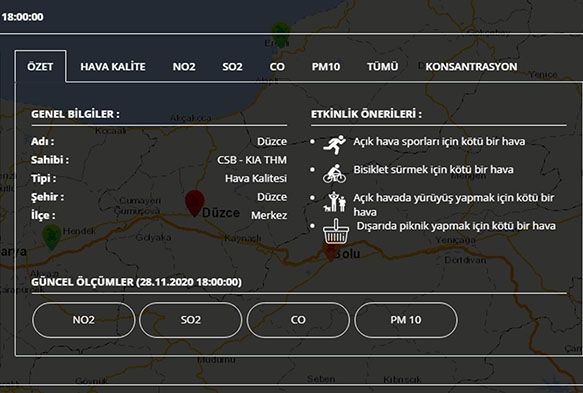Go to the PM10 tab
The height and width of the screenshot is (393, 583).
click(x=326, y=67)
